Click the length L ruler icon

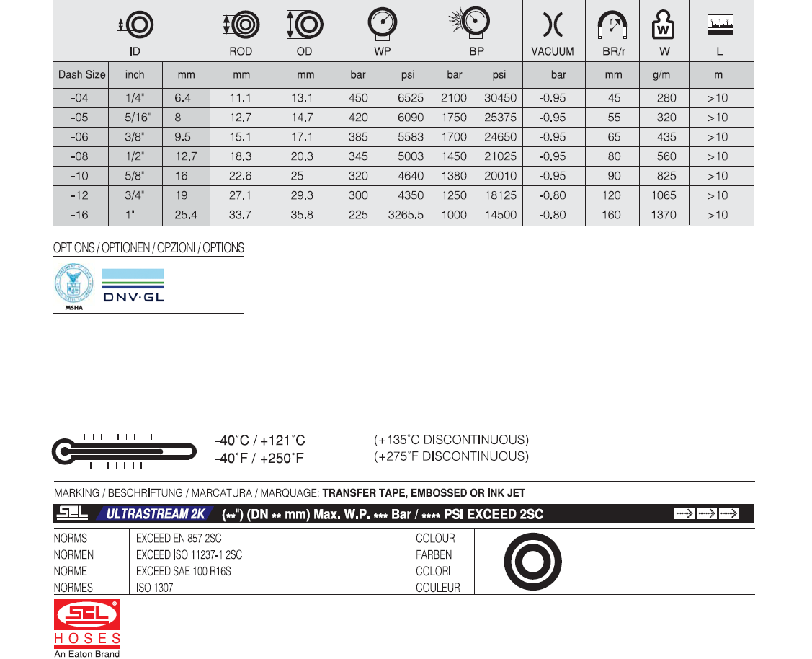point(719,25)
